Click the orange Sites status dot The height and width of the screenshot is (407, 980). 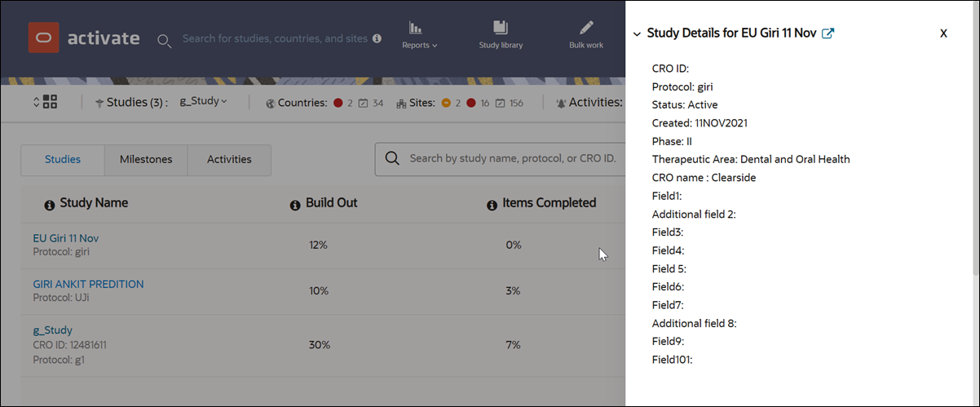tap(446, 104)
